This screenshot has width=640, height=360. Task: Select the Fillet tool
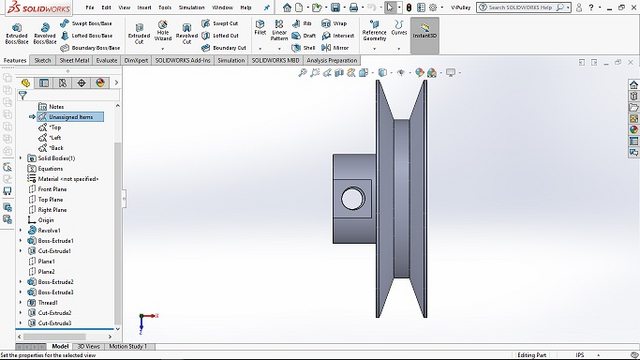coord(260,27)
